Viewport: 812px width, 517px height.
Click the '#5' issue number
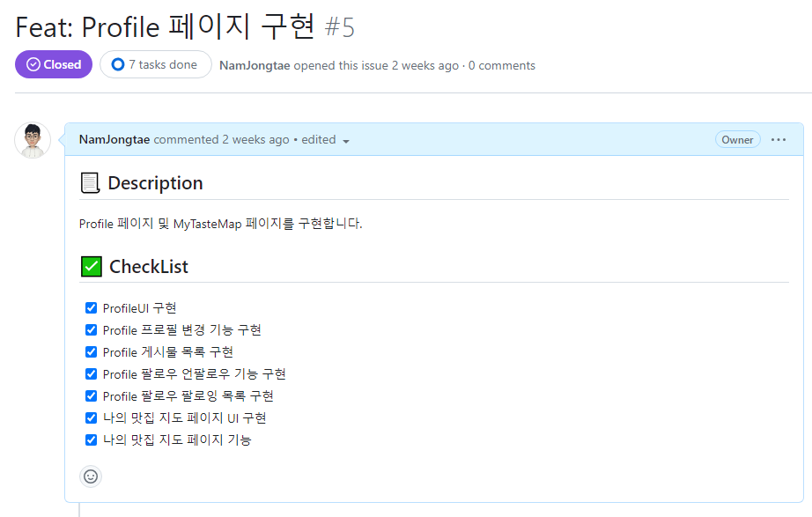point(342,26)
